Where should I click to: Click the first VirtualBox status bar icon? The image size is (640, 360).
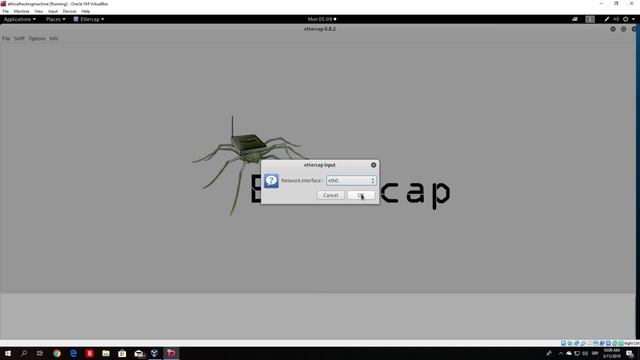point(563,343)
